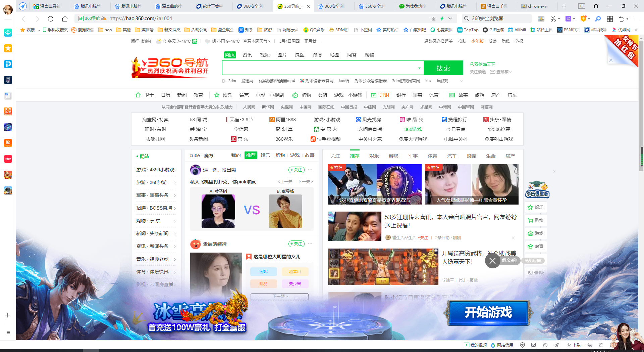Expand the bookmarks bar overflow chevron
This screenshot has height=352, width=644.
636,30
